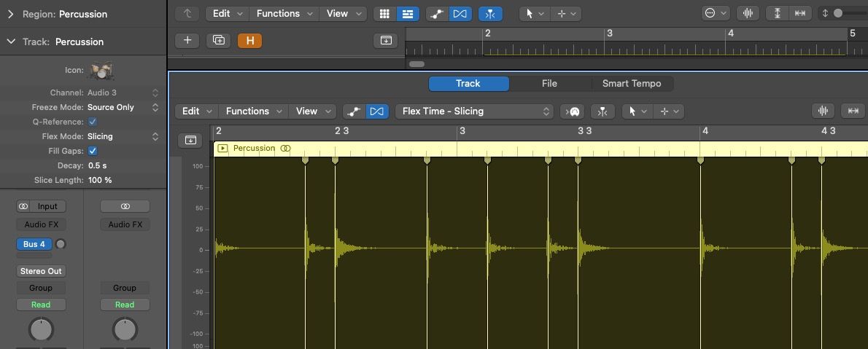Click the horizontal scrollbar thumb below the track header
The image size is (868, 349).
point(416,64)
